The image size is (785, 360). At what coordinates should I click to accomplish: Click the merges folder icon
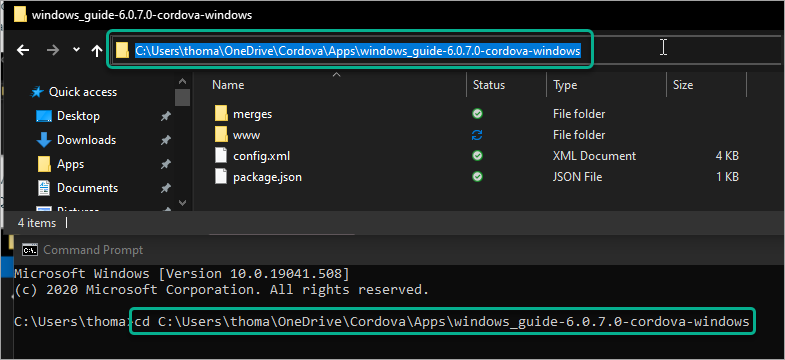coord(221,114)
